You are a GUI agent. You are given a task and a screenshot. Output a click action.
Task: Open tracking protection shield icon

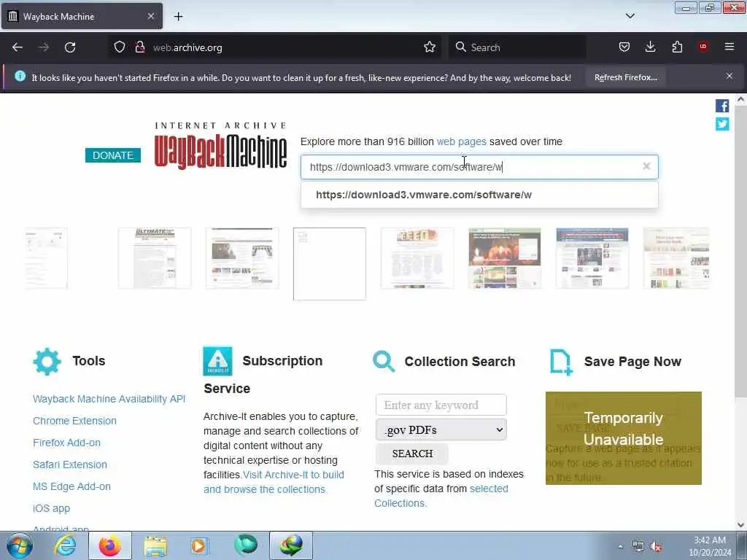coord(120,47)
